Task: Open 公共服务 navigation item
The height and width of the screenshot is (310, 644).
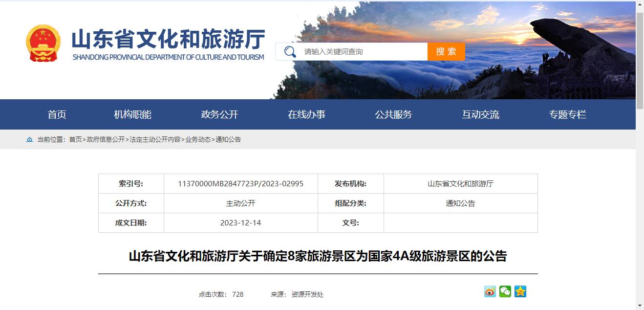Action: click(x=393, y=114)
